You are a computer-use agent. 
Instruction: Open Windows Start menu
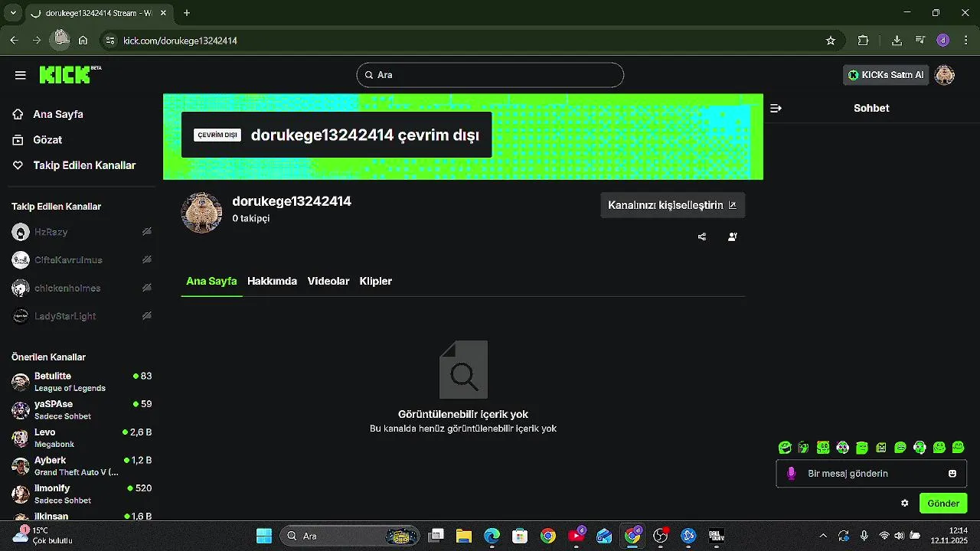pos(264,536)
